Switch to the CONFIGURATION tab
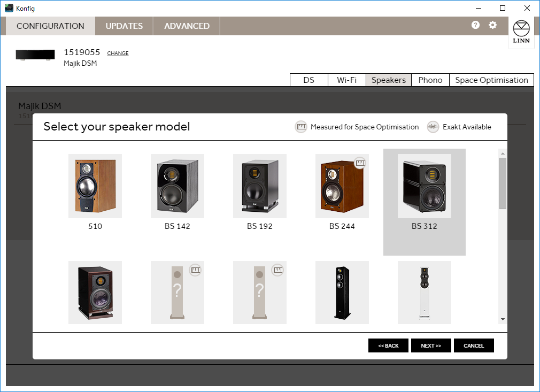This screenshot has height=392, width=540. (x=50, y=26)
